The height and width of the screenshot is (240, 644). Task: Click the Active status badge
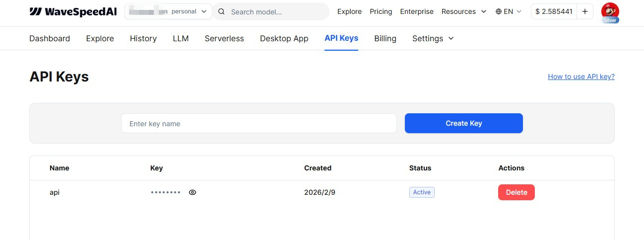(x=422, y=192)
